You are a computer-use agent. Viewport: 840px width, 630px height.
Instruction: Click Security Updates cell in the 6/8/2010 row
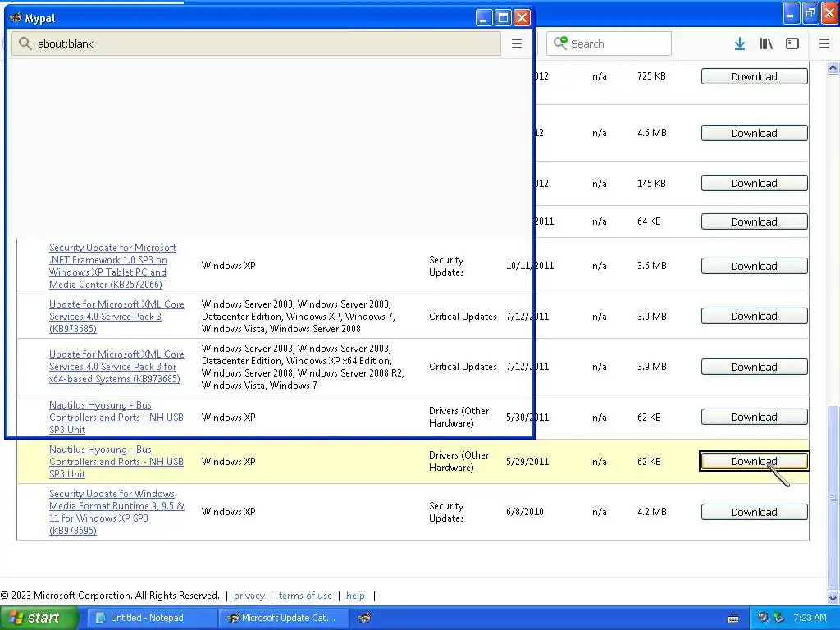[446, 512]
